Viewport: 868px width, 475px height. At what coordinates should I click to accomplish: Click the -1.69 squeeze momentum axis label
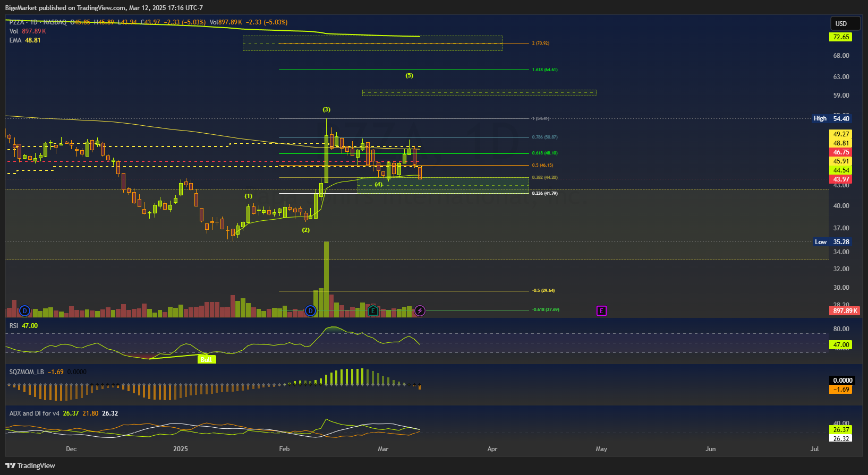pos(841,390)
